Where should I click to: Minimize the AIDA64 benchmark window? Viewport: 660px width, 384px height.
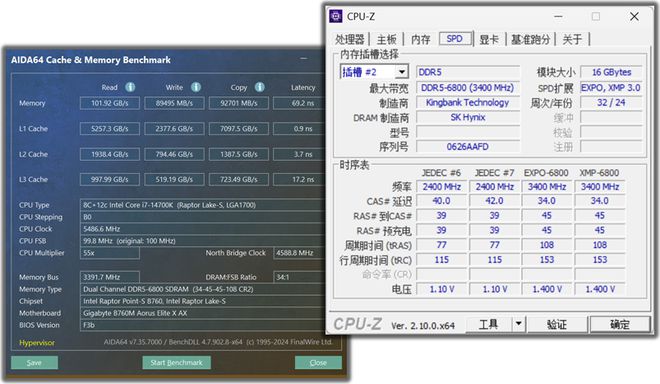pos(304,58)
